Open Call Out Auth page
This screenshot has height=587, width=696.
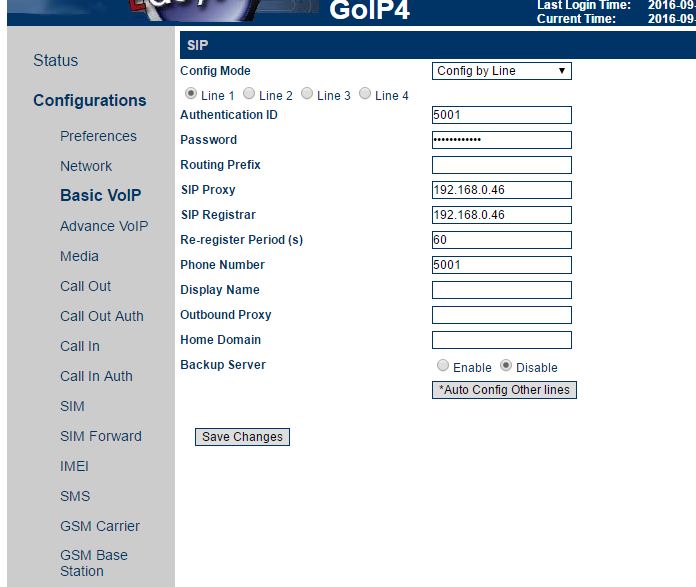(102, 316)
